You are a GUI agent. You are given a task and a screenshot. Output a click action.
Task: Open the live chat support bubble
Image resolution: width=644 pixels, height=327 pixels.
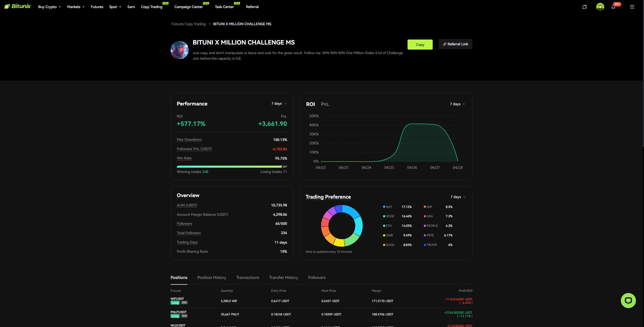tap(628, 300)
